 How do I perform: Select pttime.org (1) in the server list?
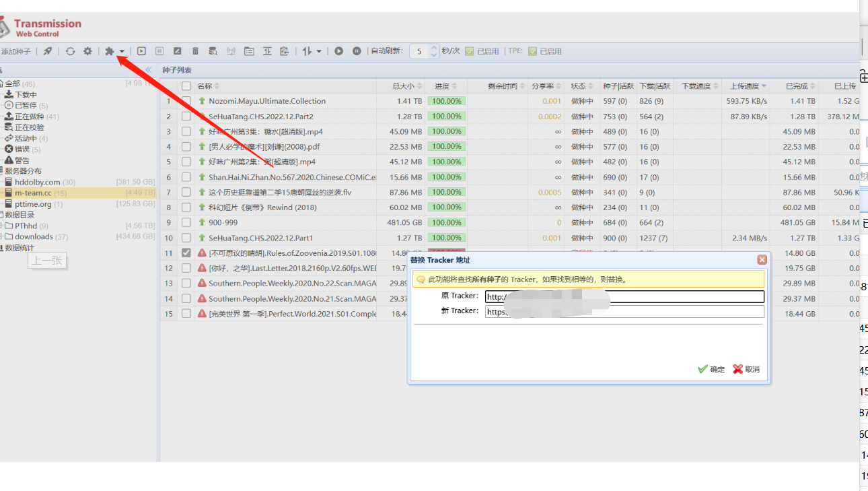coord(34,203)
